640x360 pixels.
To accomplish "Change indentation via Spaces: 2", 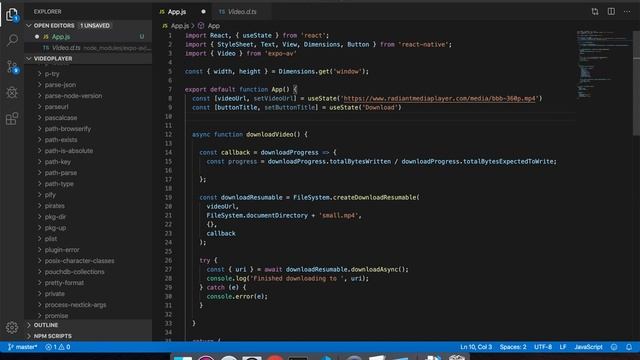I will pos(513,347).
